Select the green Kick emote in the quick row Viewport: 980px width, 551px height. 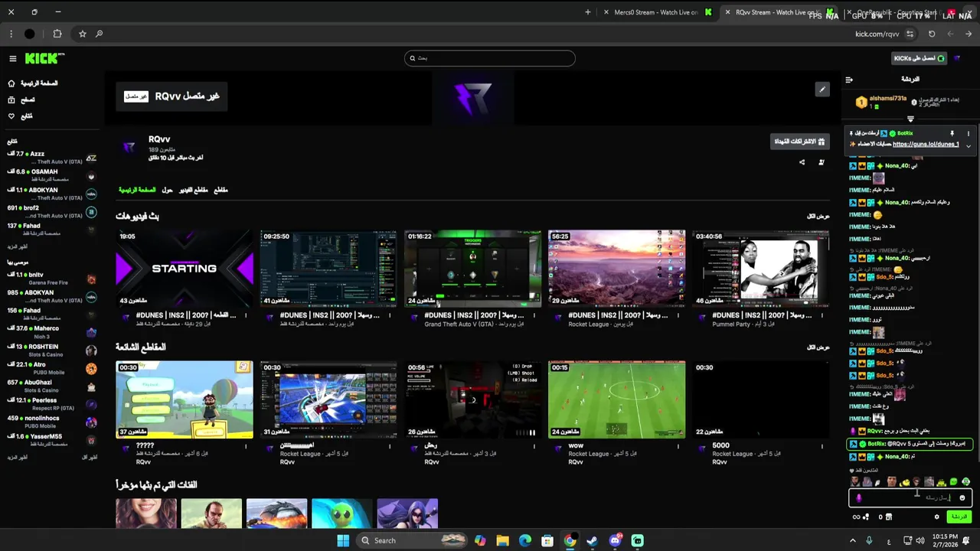click(x=953, y=482)
